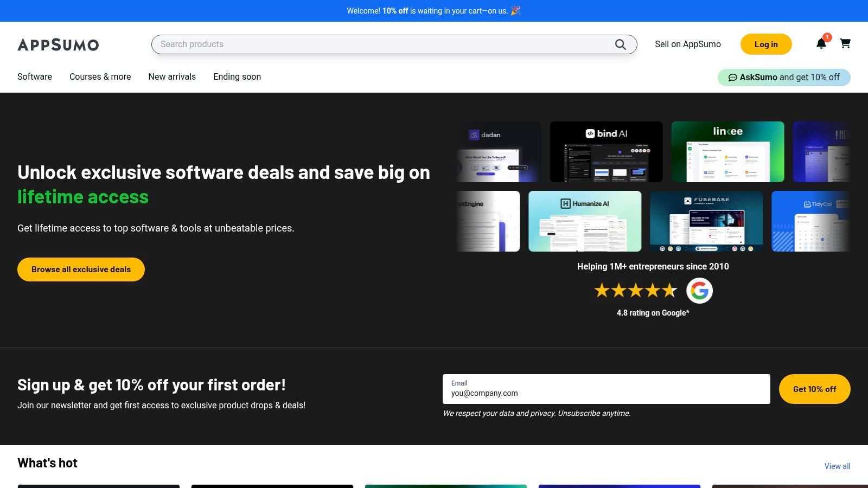Open the linkee product thumbnail
Viewport: 868px width, 488px height.
click(x=727, y=152)
